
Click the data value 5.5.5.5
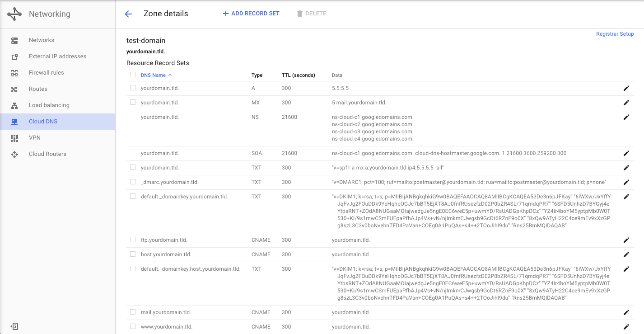pyautogui.click(x=340, y=88)
